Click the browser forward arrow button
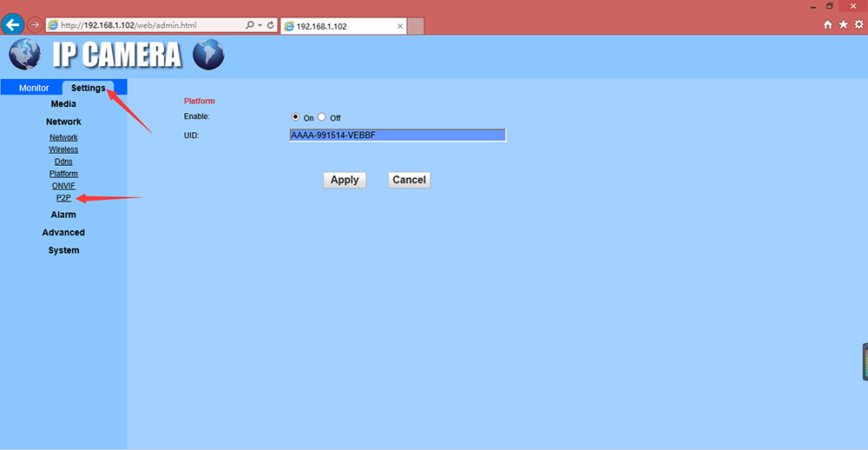 [x=35, y=25]
